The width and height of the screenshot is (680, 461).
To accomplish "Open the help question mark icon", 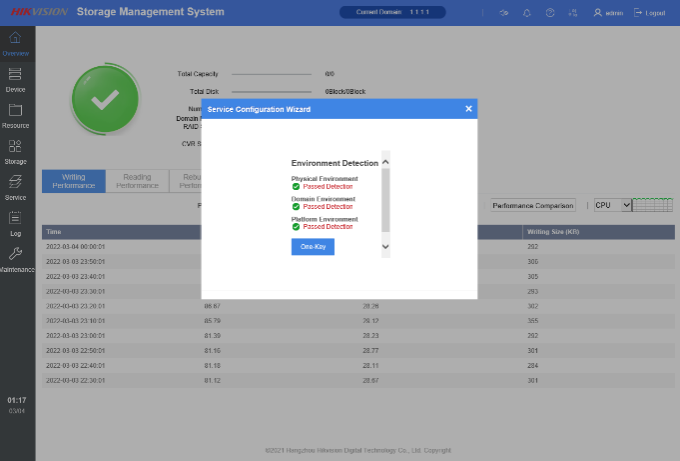I will (x=550, y=13).
